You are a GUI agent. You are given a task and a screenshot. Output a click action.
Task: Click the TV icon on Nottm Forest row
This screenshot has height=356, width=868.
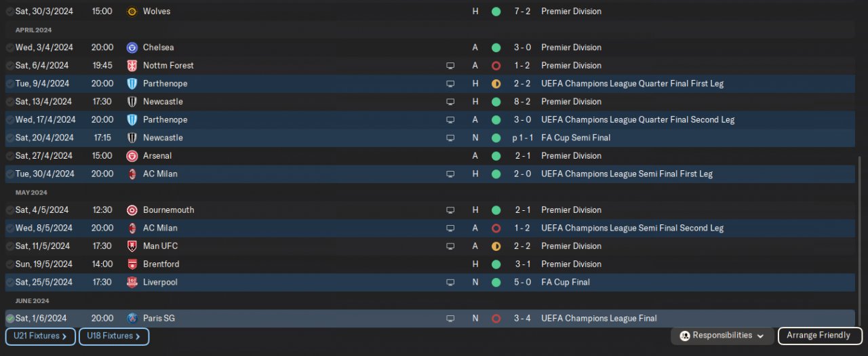point(450,66)
